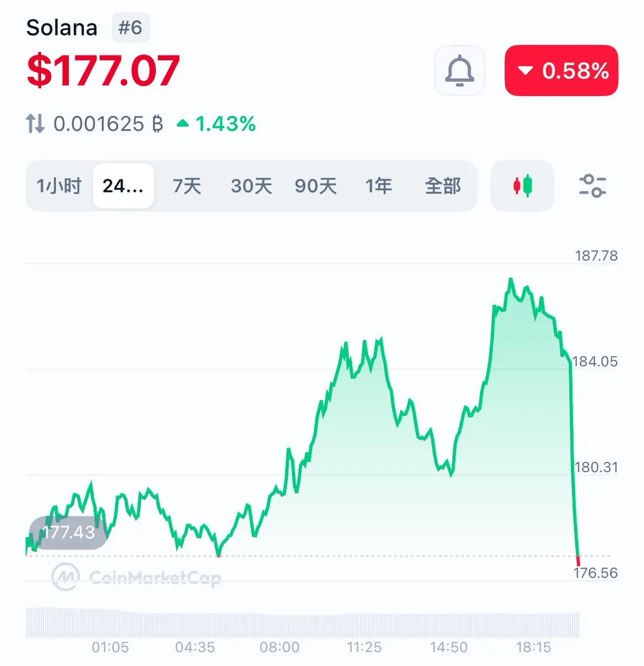Tap the 0.58% change button

[561, 70]
